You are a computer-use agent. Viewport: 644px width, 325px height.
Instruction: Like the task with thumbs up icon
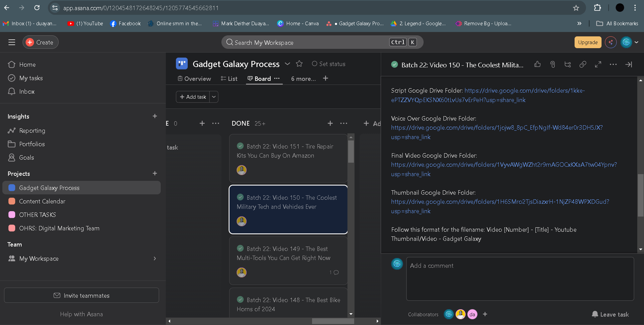point(538,64)
